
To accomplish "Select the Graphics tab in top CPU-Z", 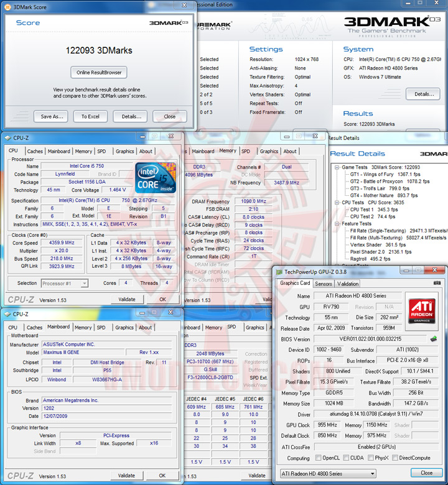I will [125, 151].
